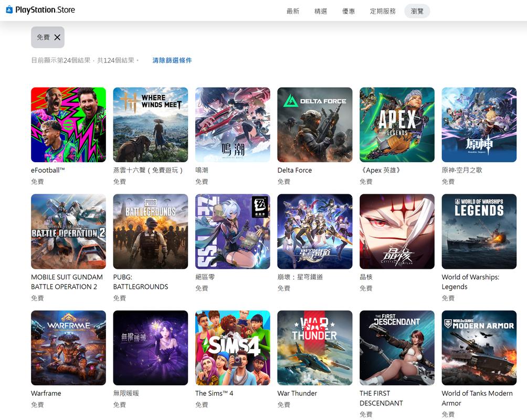Click the Delta Force title text

point(295,170)
